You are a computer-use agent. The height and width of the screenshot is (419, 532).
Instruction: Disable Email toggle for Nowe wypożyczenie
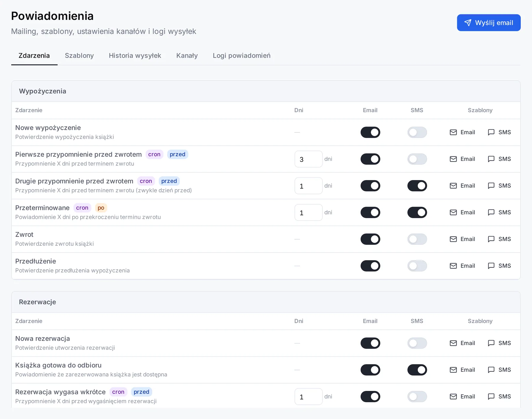pos(370,132)
